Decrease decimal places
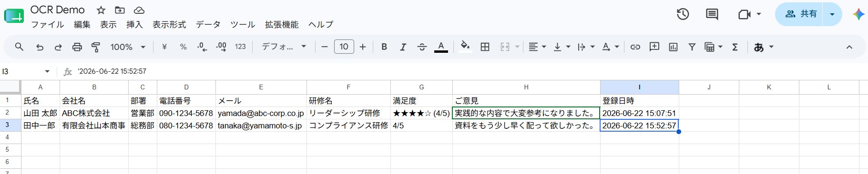 tap(202, 47)
